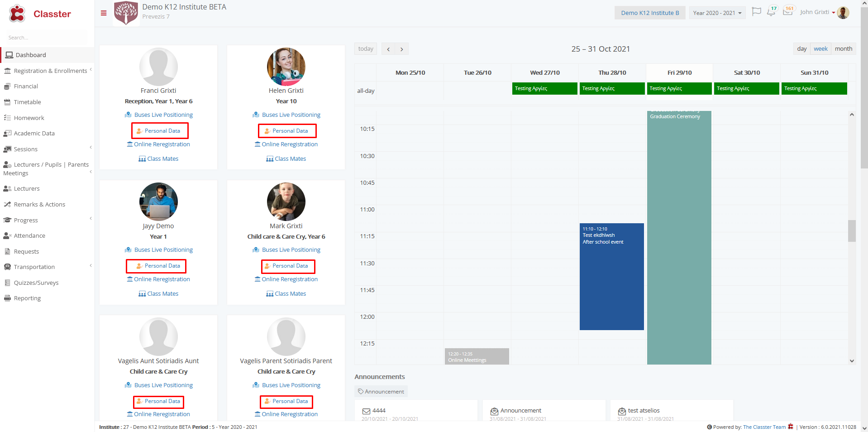Open the 4444 announcement

(379, 411)
